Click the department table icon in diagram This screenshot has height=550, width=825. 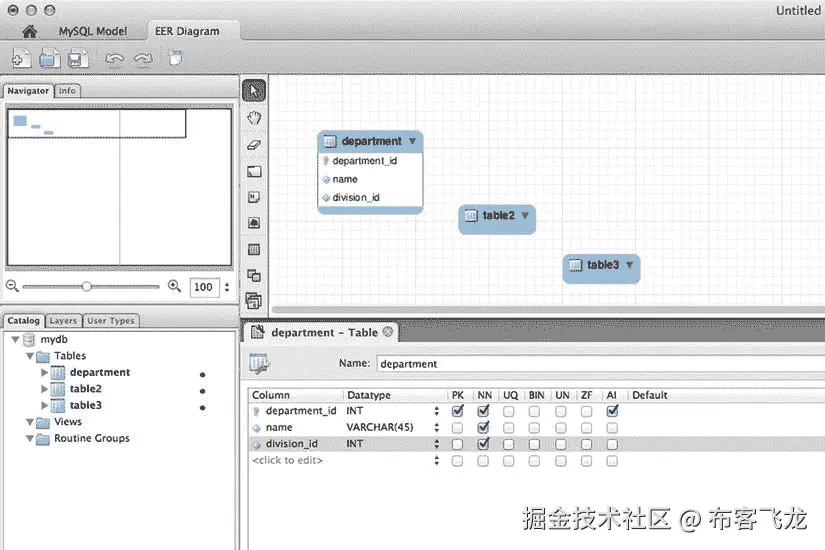point(330,141)
